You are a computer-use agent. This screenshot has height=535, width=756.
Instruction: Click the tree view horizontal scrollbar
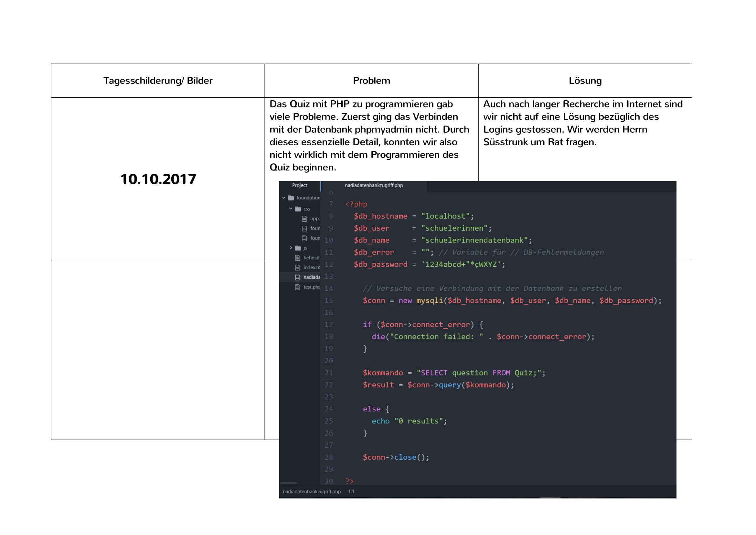tap(288, 483)
